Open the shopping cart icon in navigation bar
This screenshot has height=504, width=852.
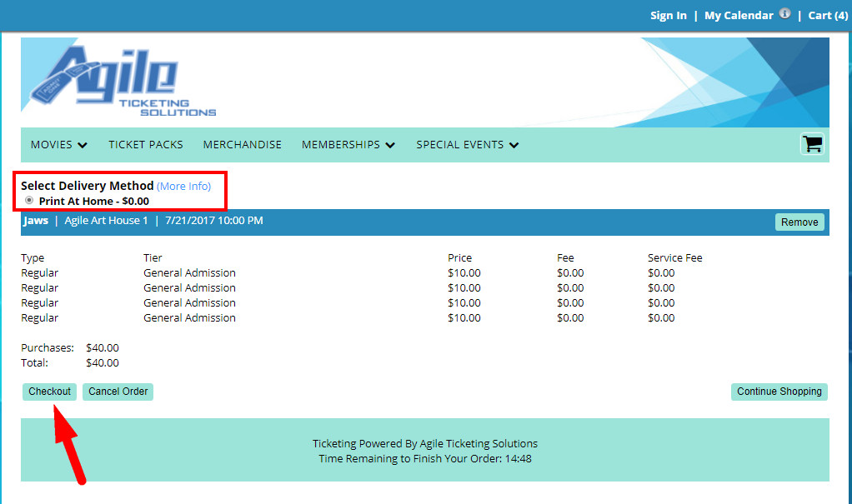(x=812, y=144)
